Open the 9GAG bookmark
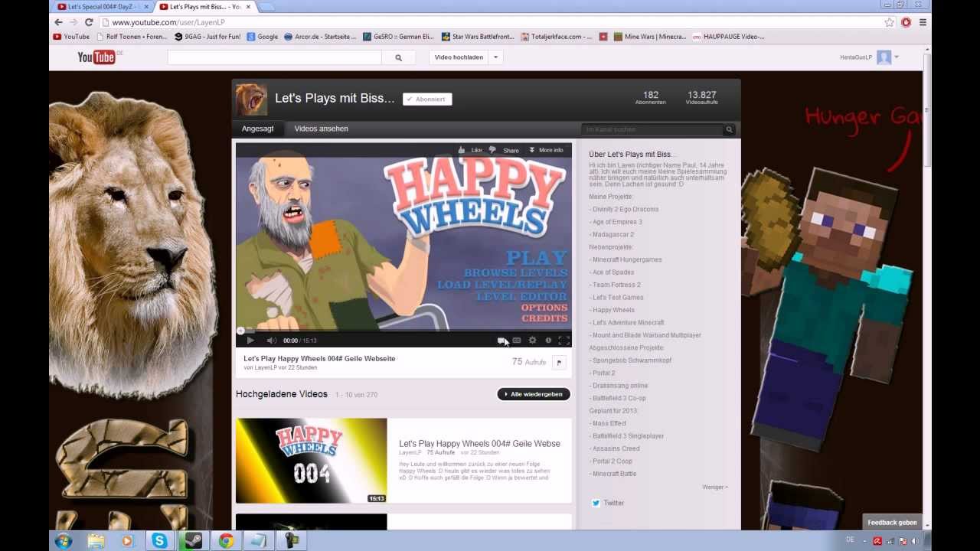Screen dimensions: 980x551 coord(207,36)
